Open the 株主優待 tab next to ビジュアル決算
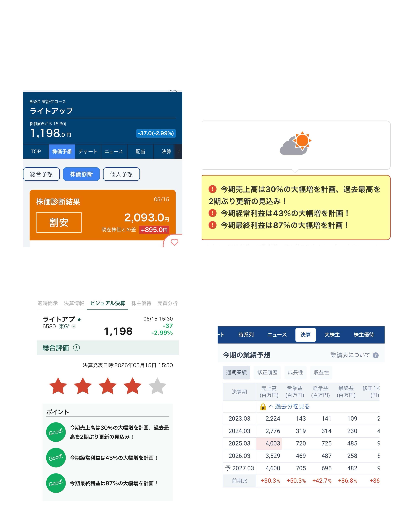 [x=141, y=303]
